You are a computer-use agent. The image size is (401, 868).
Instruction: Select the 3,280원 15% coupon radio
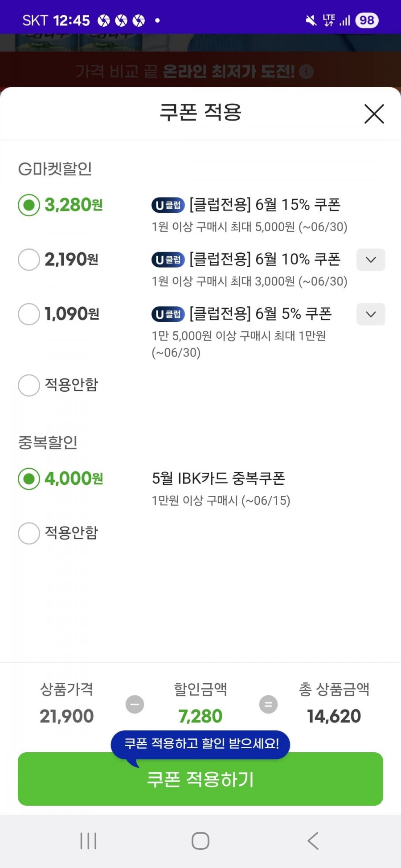tap(29, 205)
